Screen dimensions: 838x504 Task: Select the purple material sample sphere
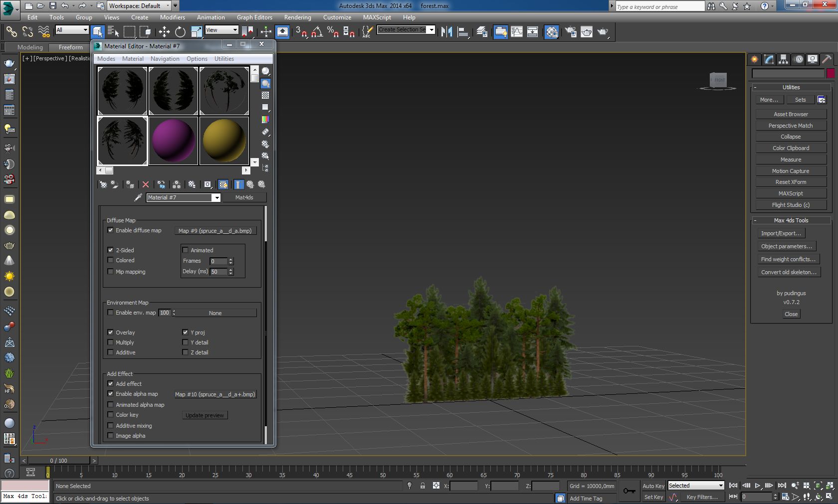pyautogui.click(x=174, y=141)
